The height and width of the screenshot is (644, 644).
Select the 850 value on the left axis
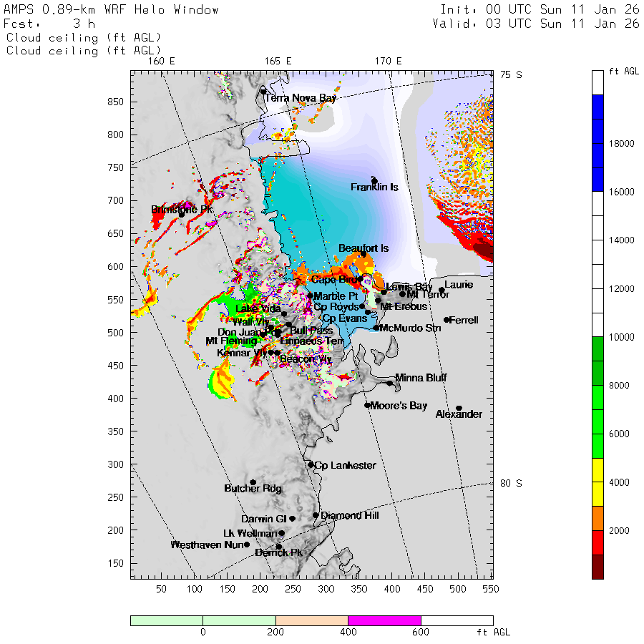[x=115, y=102]
